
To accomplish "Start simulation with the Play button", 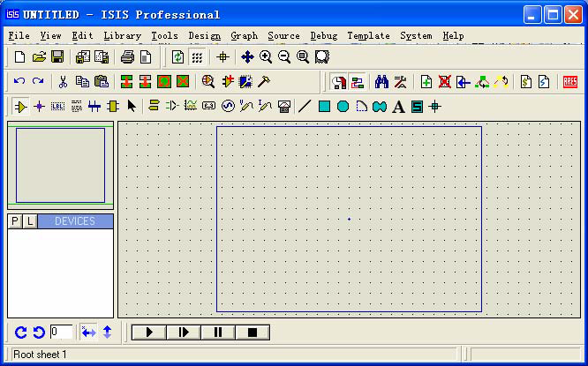I will [x=149, y=332].
